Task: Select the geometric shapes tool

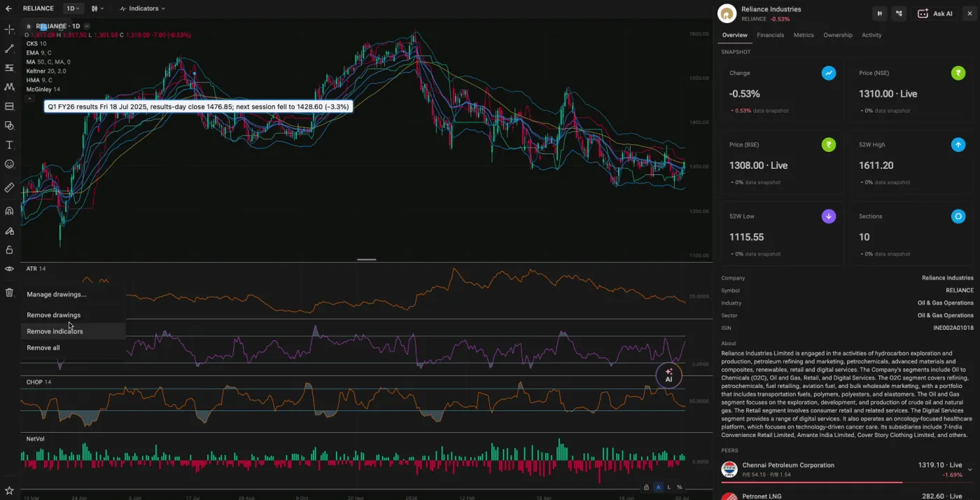Action: 9,125
